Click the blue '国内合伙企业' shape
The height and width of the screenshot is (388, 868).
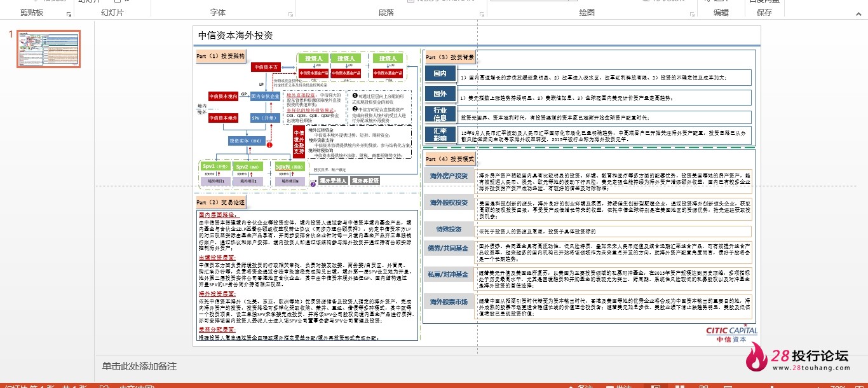coord(265,96)
